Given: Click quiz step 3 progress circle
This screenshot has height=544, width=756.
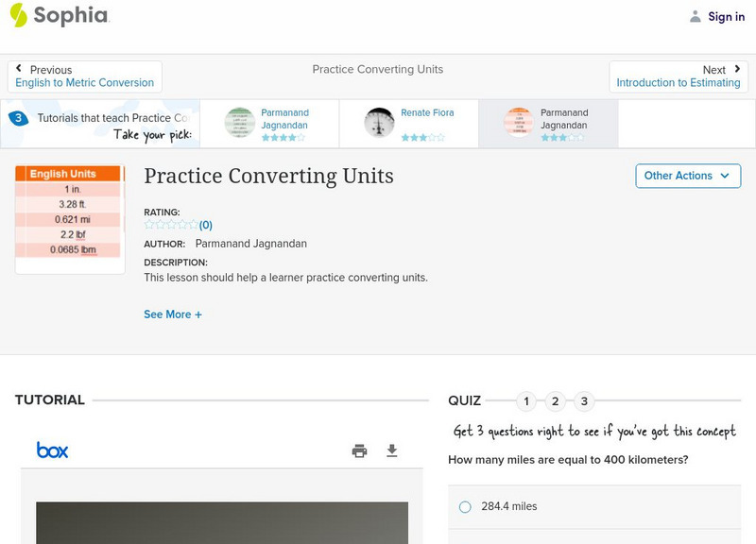Looking at the screenshot, I should click(584, 401).
